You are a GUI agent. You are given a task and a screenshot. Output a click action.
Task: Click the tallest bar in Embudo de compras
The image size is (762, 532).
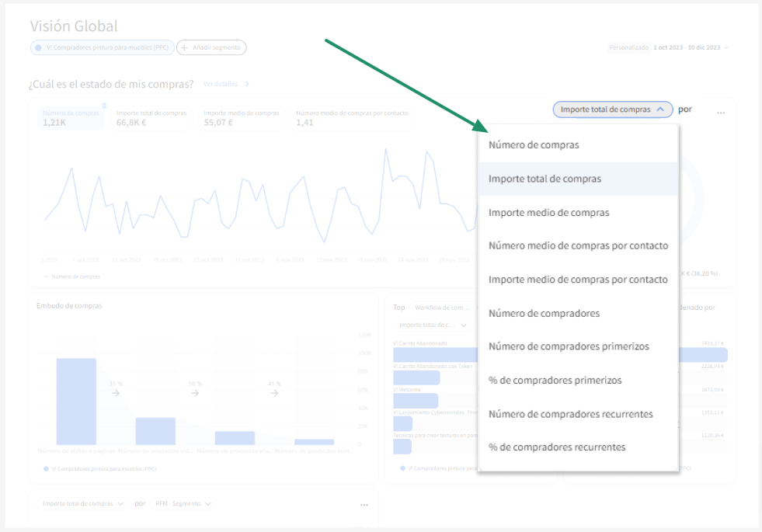(x=76, y=402)
